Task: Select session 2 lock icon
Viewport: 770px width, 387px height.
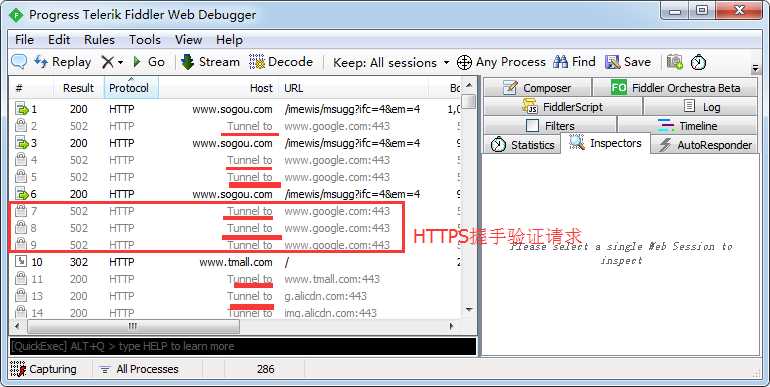Action: (21, 126)
